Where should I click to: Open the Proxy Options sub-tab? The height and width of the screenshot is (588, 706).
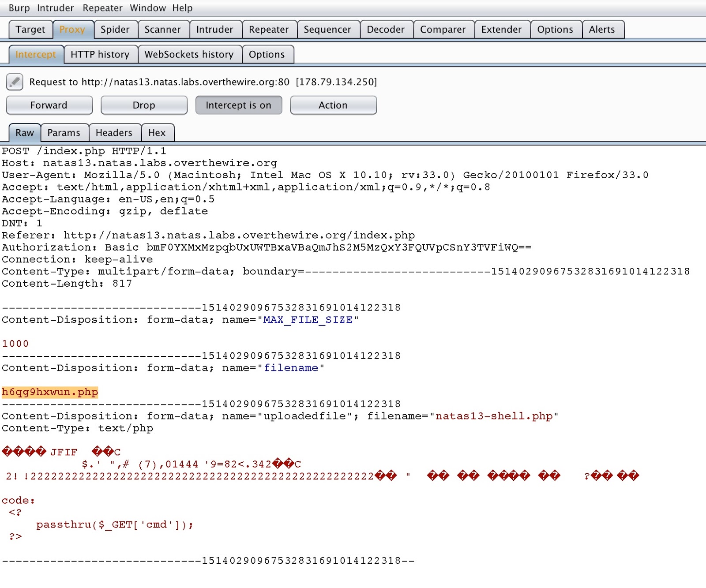(x=267, y=54)
